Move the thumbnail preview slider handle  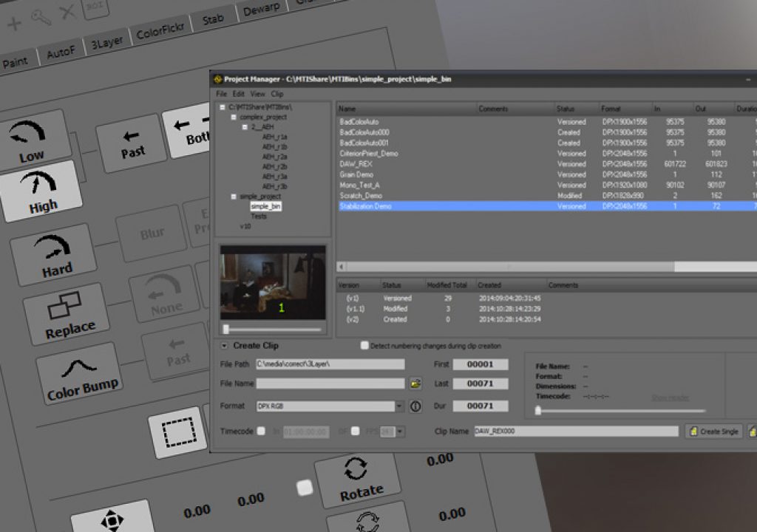(x=226, y=330)
